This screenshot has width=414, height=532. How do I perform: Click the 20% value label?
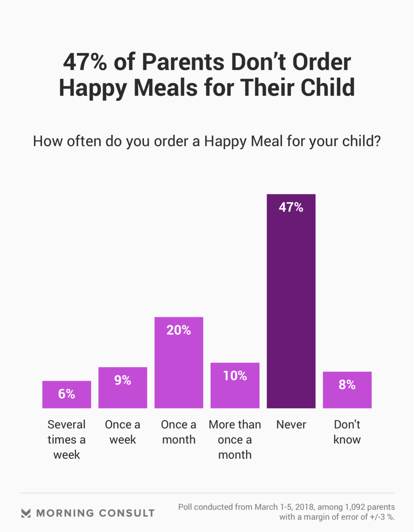(179, 330)
